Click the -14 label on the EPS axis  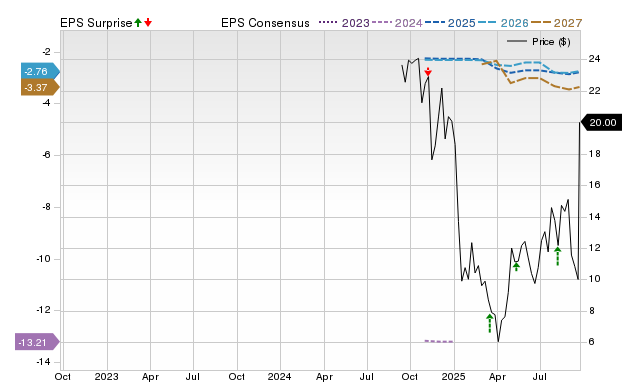click(43, 362)
